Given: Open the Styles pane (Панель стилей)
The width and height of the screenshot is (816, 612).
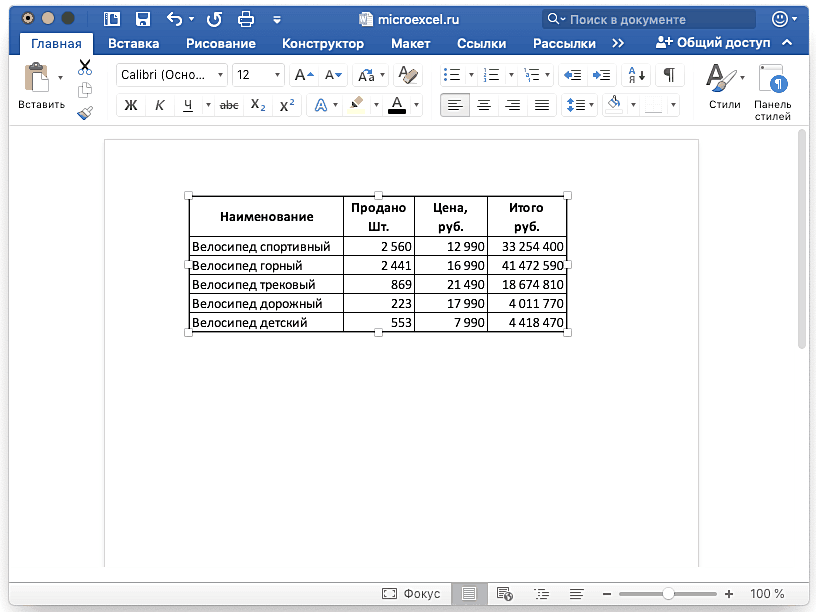Looking at the screenshot, I should pos(772,90).
